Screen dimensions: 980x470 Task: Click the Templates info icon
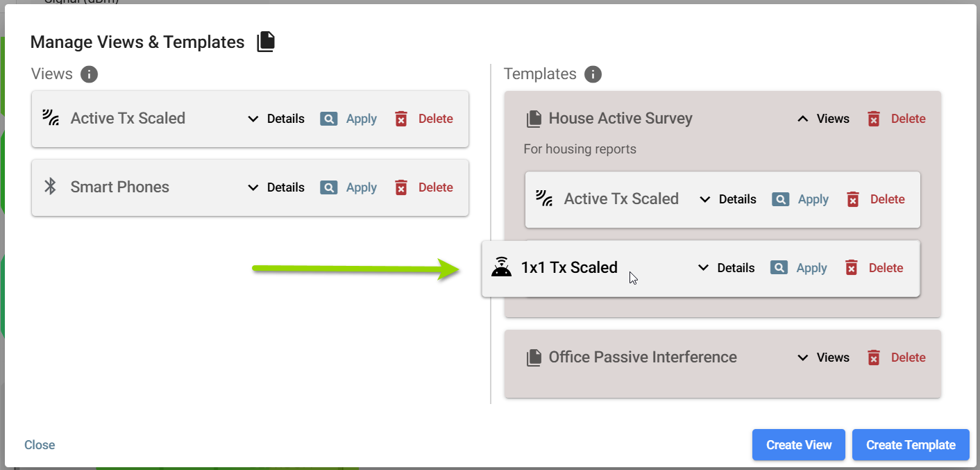point(593,74)
